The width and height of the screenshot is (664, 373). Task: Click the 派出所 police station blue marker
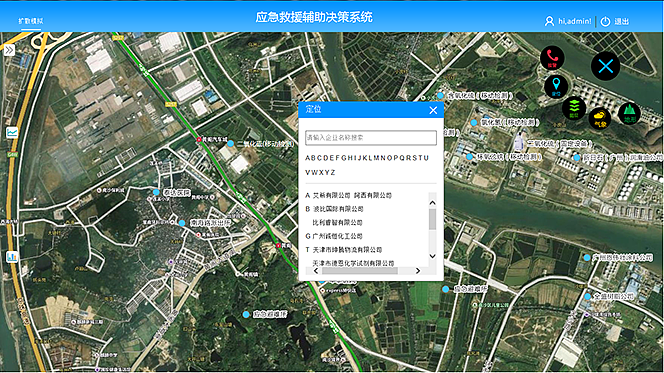pyautogui.click(x=182, y=223)
